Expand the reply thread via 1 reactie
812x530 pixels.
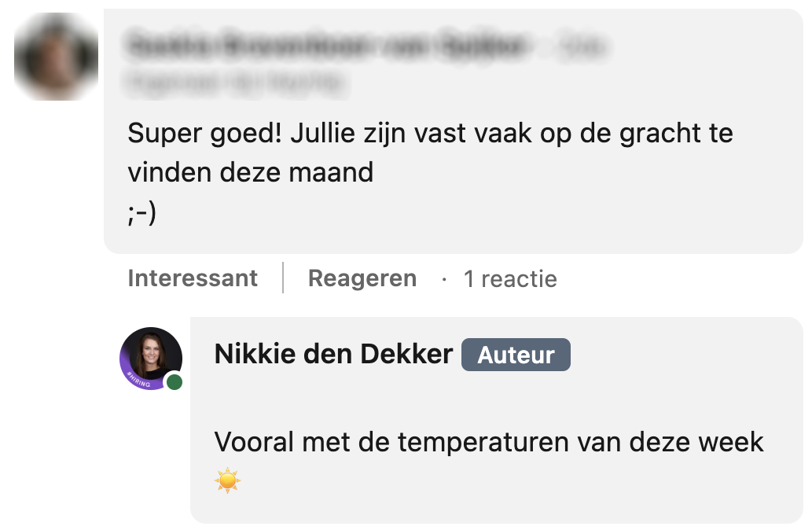click(511, 278)
